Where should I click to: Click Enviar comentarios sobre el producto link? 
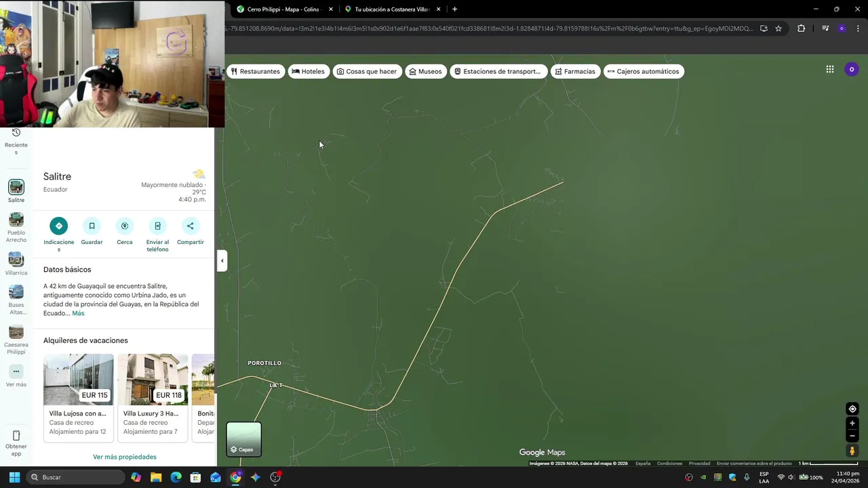(x=754, y=464)
